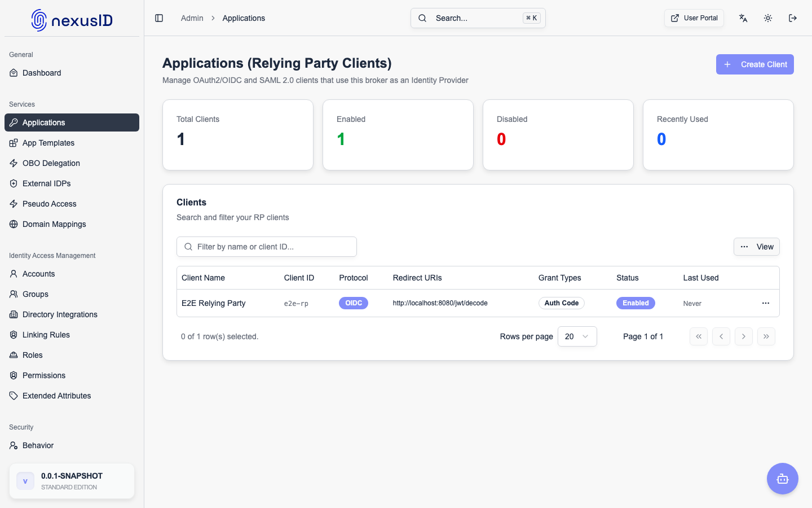Click E2E Relying Party client name
The width and height of the screenshot is (812, 508).
pos(214,303)
